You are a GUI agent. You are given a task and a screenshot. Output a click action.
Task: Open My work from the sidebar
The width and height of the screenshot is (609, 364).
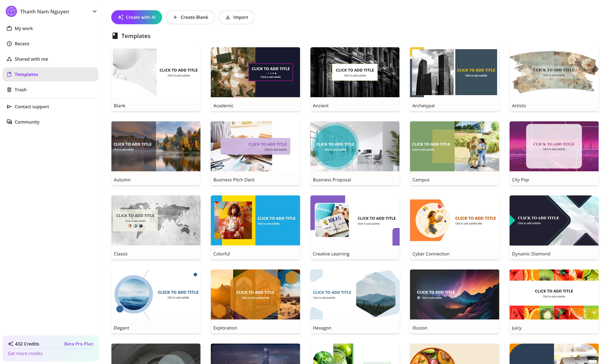[23, 28]
